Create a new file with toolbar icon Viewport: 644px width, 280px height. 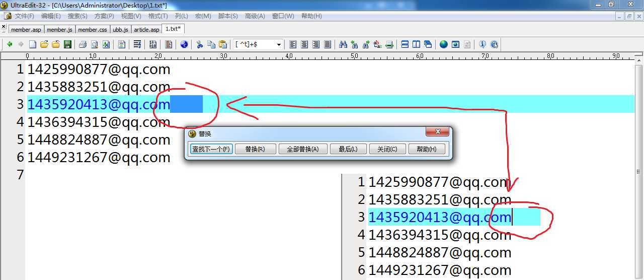[x=32, y=44]
